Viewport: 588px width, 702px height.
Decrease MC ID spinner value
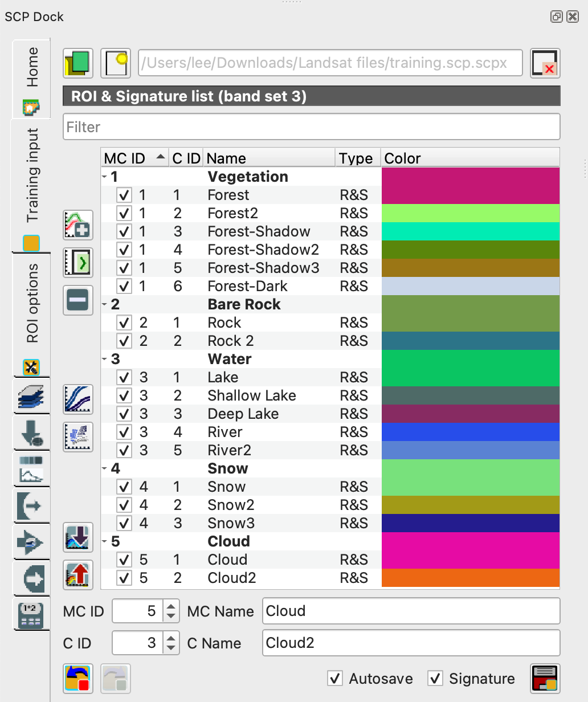tap(171, 617)
